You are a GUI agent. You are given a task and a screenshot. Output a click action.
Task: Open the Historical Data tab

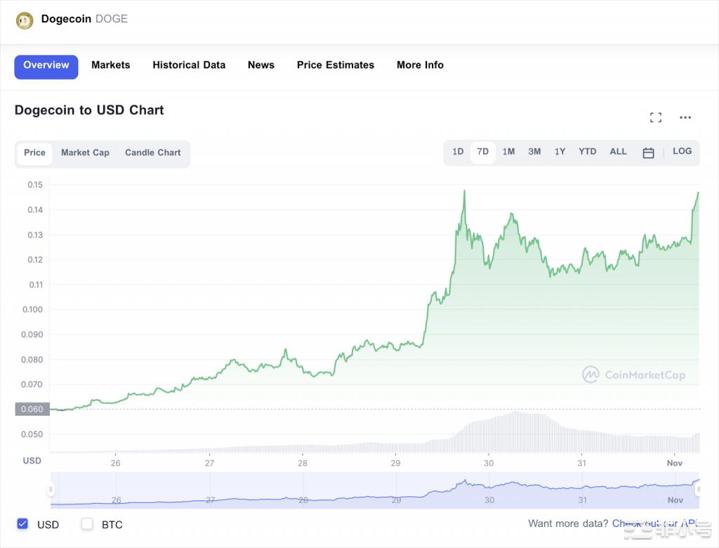[x=189, y=65]
